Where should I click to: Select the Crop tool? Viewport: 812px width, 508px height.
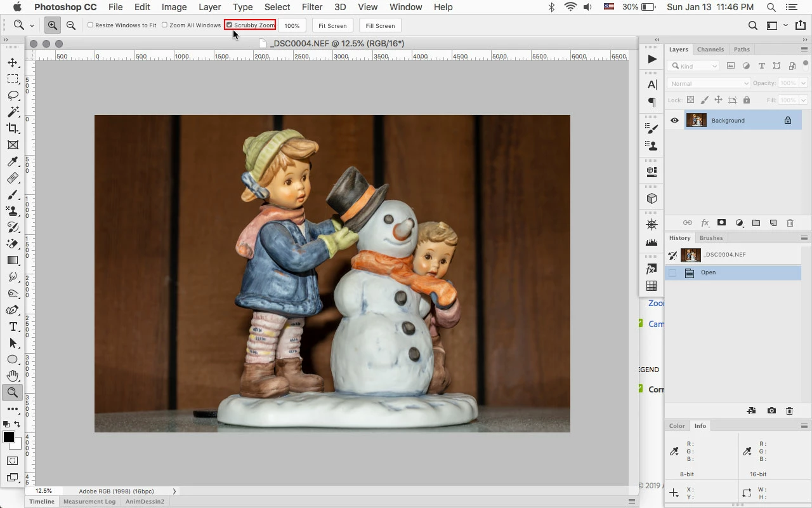tap(13, 128)
